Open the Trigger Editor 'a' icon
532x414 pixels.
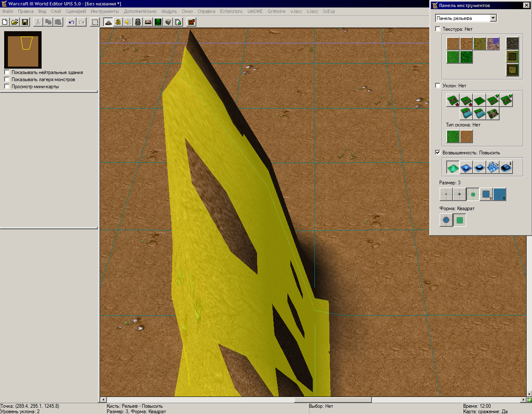(118, 22)
